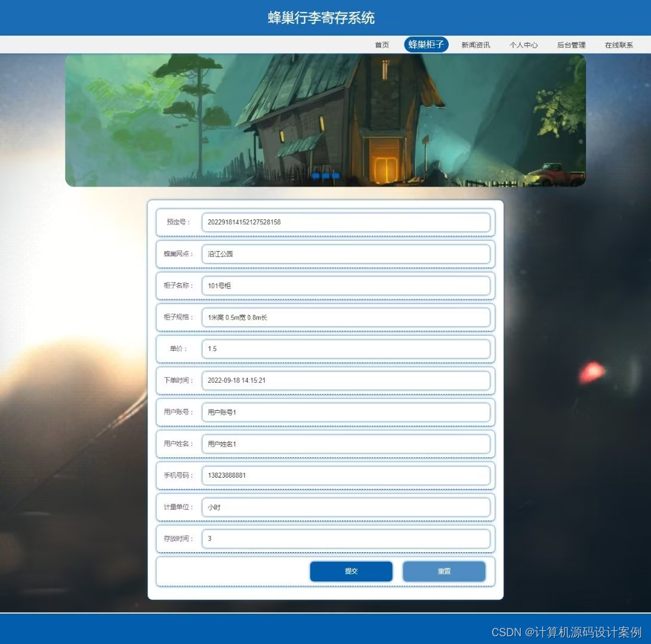Screen dimensions: 651x644
Task: Click the 提交 submit button
Action: (351, 571)
